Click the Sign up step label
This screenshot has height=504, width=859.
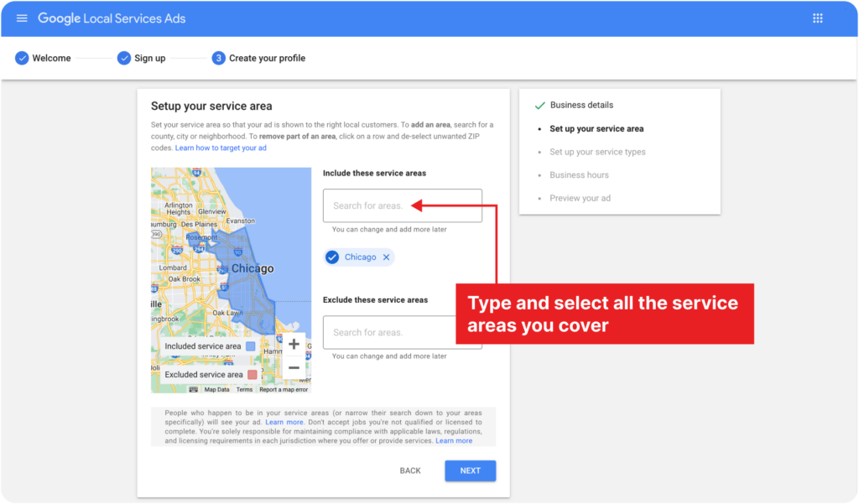[x=149, y=58]
